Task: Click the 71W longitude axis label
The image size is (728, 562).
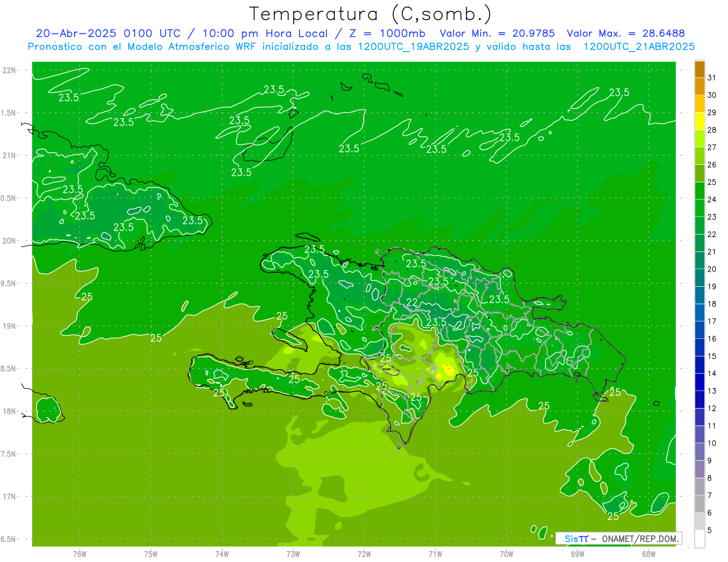Action: coord(435,554)
